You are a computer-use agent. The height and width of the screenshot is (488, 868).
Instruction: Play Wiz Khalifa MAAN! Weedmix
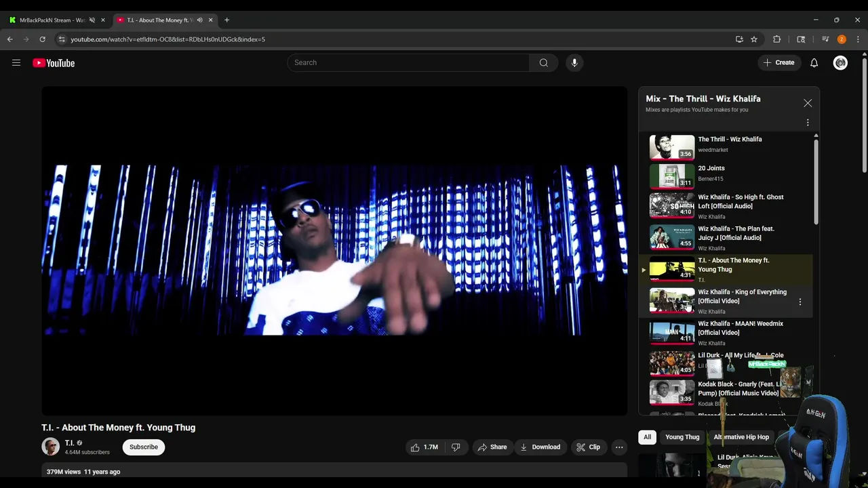(726, 332)
